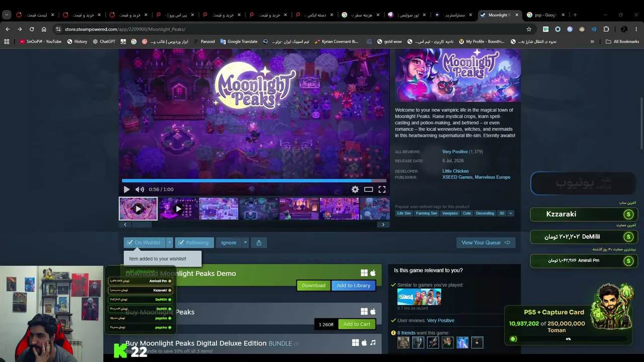The width and height of the screenshot is (644, 362).
Task: Bookmark this page with star icon
Action: (x=529, y=29)
